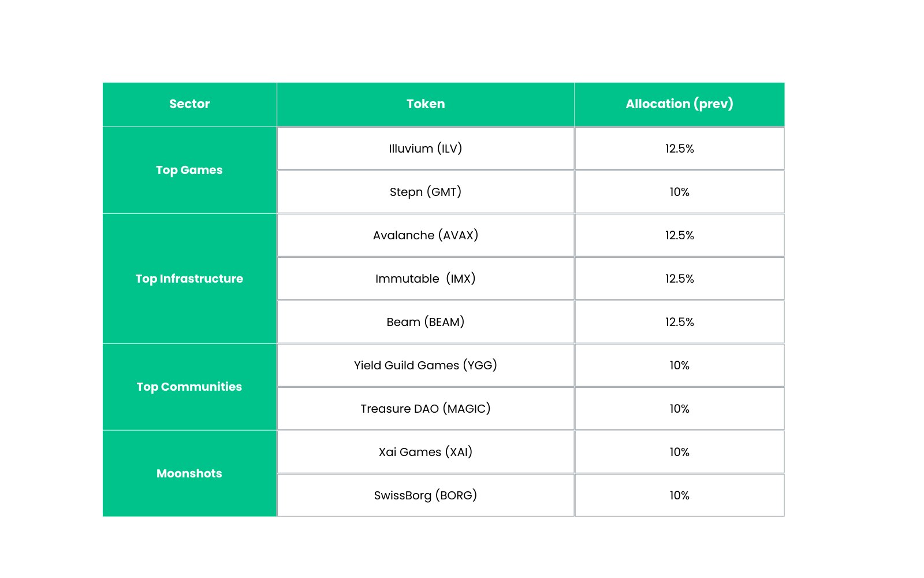Select SwissBorg's 10% allocation cell
The height and width of the screenshot is (578, 924).
click(679, 495)
